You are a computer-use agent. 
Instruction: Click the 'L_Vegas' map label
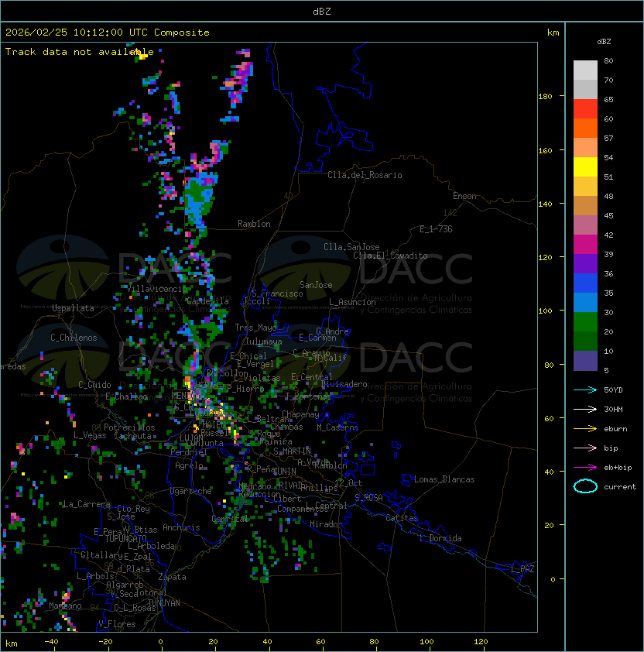(x=90, y=435)
